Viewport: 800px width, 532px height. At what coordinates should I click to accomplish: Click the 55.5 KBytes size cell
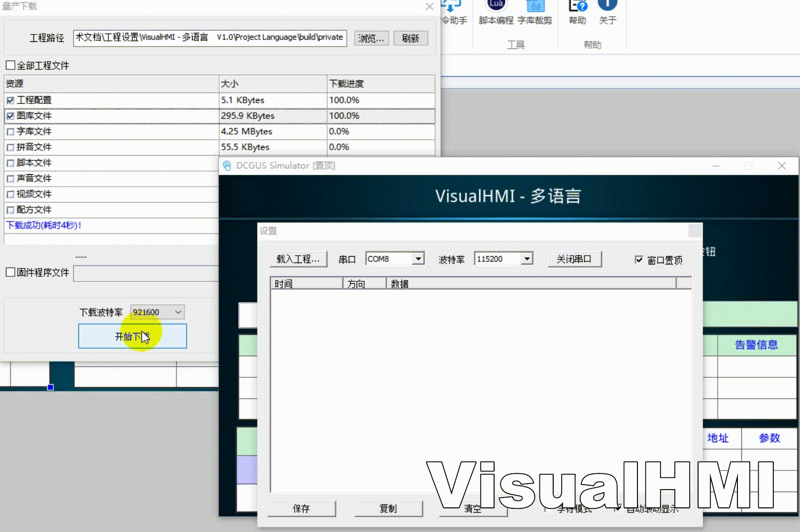273,147
